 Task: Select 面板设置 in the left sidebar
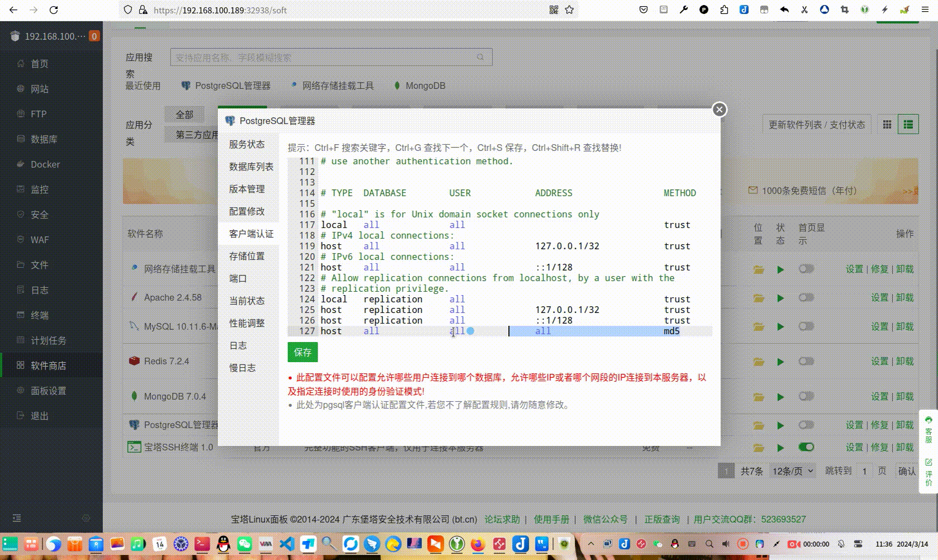click(x=51, y=391)
